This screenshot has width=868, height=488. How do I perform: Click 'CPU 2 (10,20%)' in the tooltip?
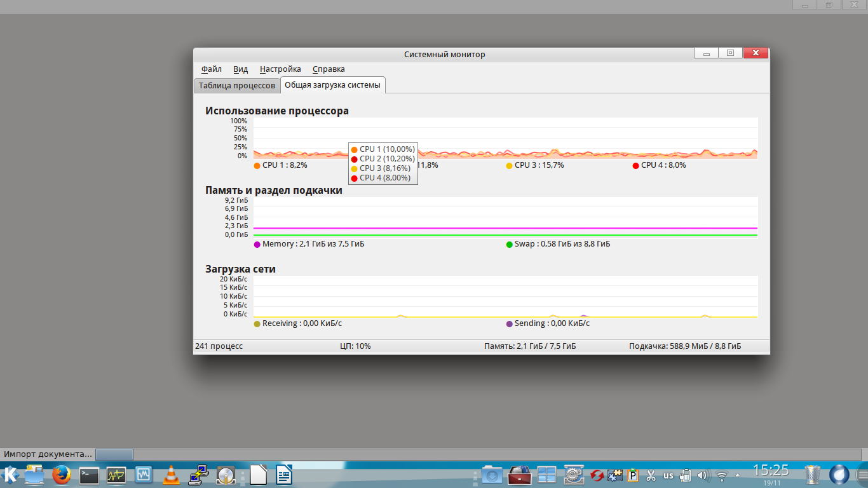pyautogui.click(x=387, y=159)
